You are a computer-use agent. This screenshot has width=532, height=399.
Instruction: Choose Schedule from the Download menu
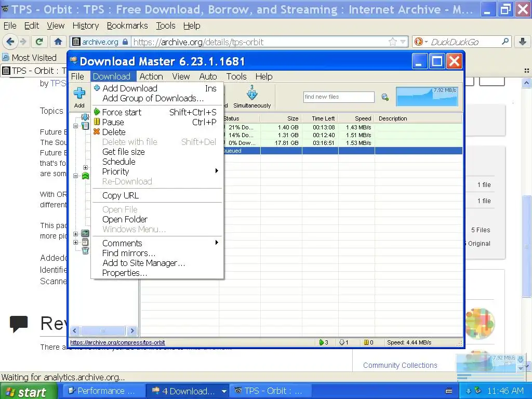[157, 162]
